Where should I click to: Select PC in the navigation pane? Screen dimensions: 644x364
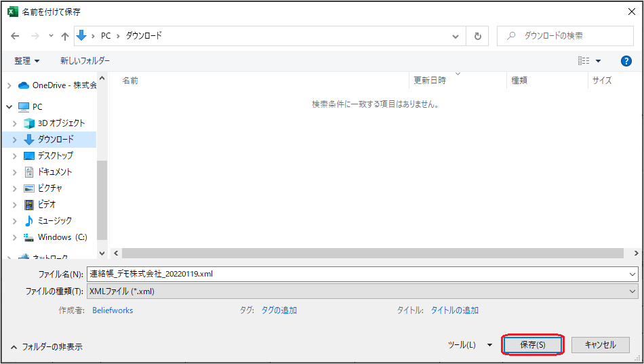(37, 107)
